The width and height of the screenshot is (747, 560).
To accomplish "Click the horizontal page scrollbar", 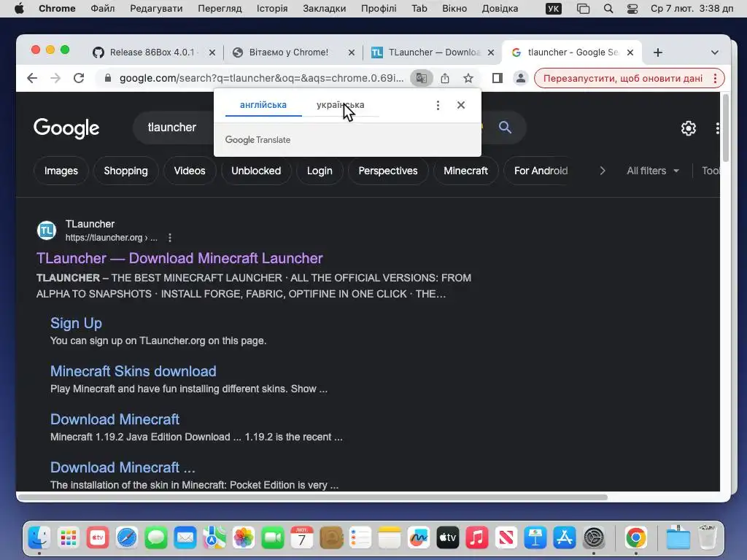I will pyautogui.click(x=312, y=497).
